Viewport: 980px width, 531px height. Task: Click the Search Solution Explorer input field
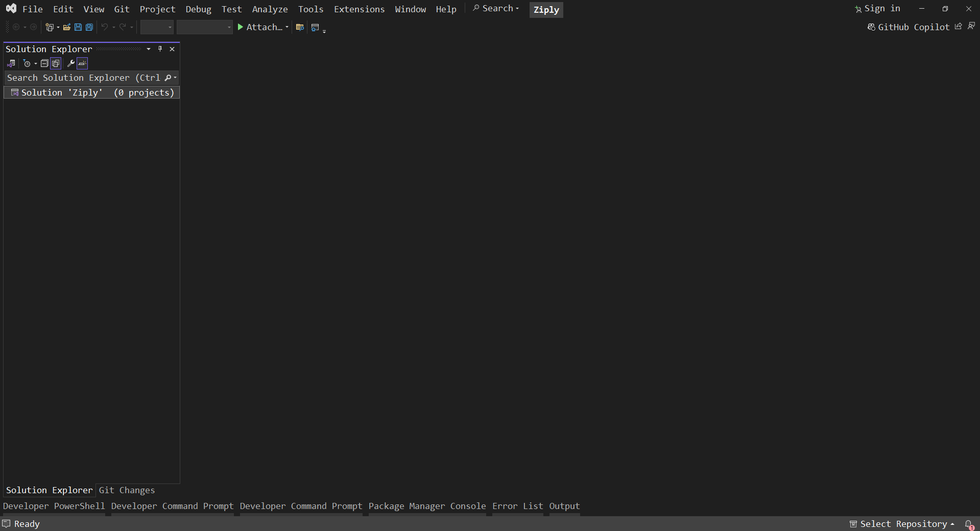84,78
